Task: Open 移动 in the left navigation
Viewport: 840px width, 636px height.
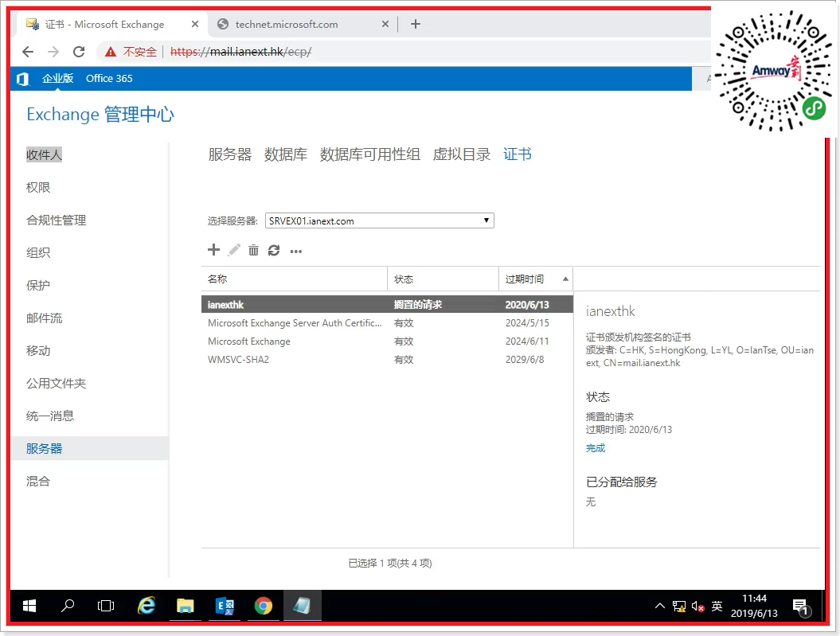Action: (38, 351)
